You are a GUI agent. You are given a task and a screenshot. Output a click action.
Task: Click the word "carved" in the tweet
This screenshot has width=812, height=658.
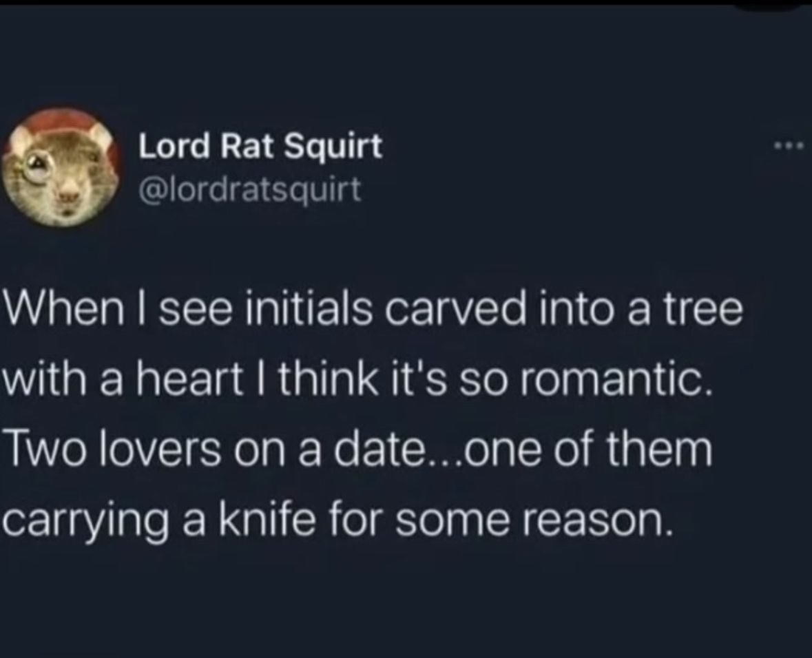[x=449, y=310]
